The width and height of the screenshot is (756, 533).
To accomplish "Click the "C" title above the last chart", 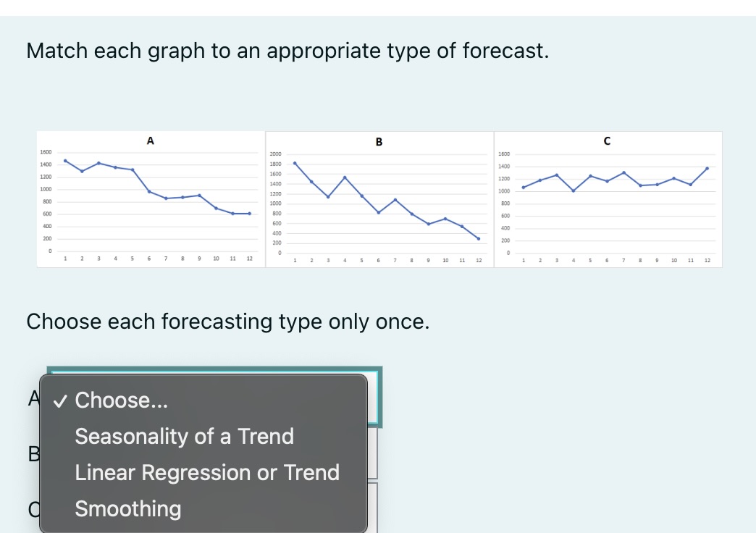I will coord(607,141).
